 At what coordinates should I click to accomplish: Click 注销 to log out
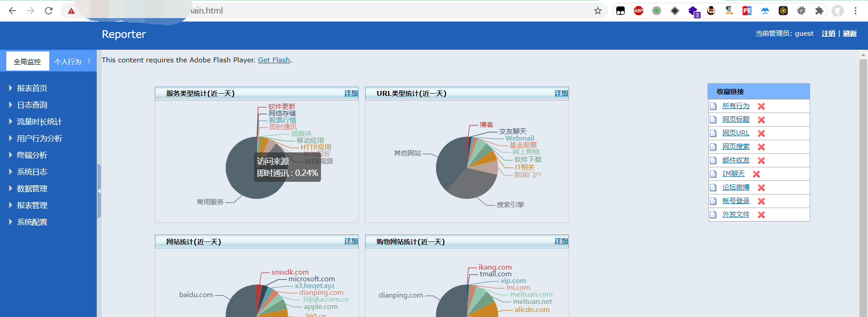point(828,33)
